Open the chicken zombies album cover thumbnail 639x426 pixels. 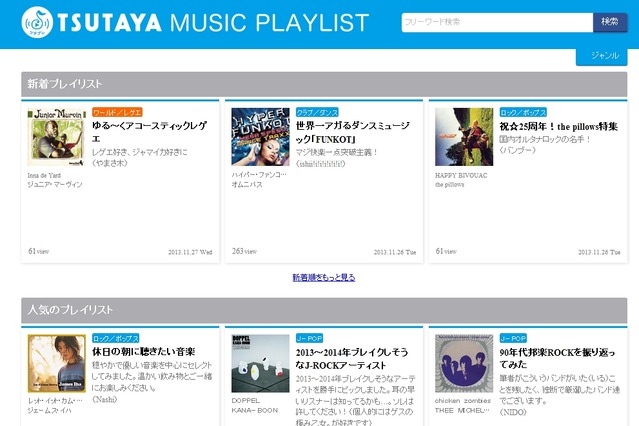(x=464, y=363)
